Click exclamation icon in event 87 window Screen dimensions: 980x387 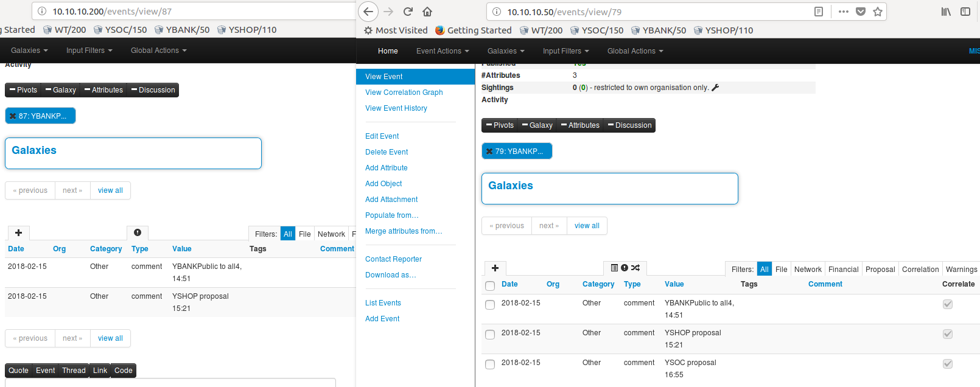138,232
